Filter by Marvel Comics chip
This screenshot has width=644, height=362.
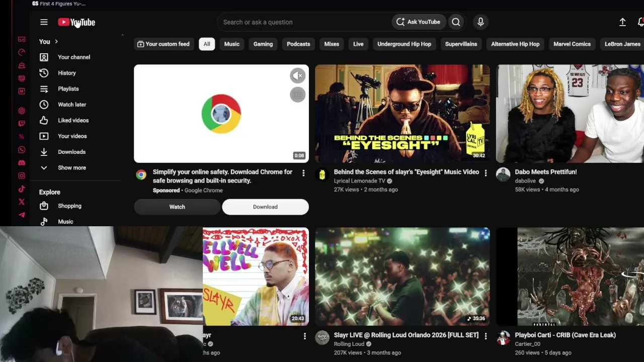pyautogui.click(x=572, y=44)
